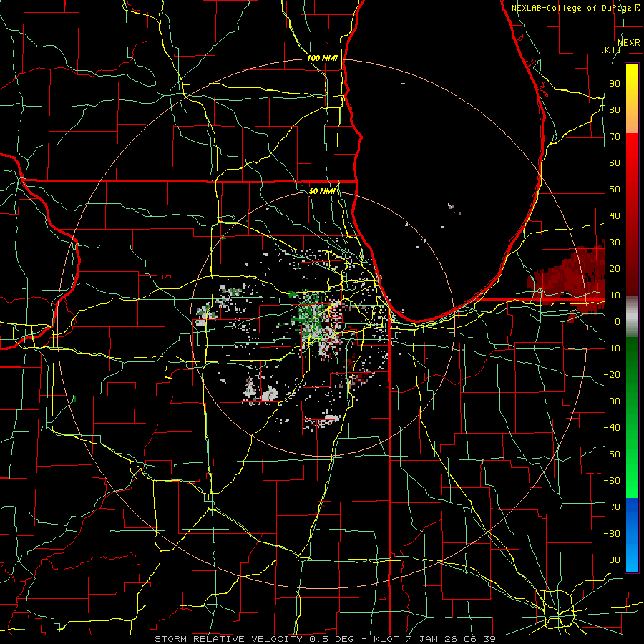Pick the blue band at color bar bottom
644x644 pixels.
point(632,535)
